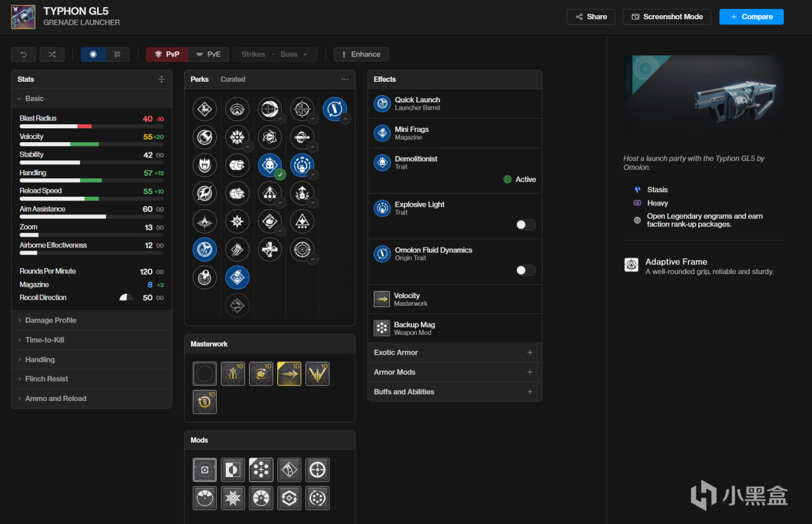The image size is (812, 524).
Task: Expand the Exotic Armor section
Action: point(455,353)
